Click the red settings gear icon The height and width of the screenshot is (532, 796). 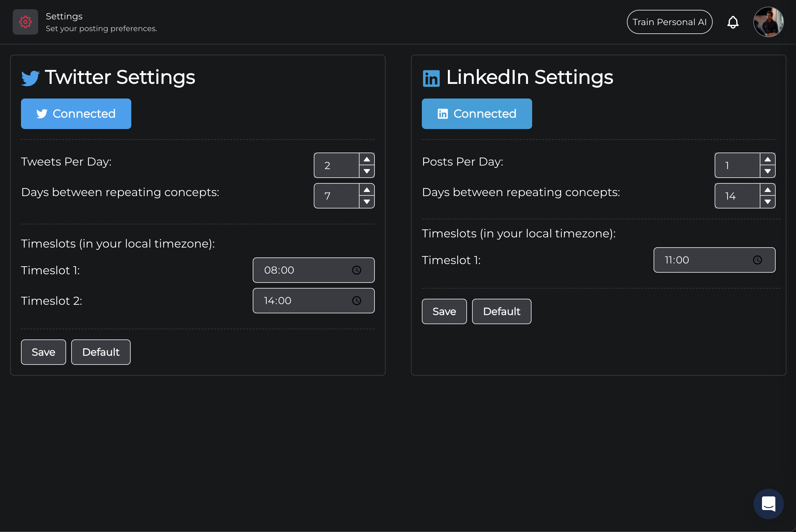pos(25,22)
